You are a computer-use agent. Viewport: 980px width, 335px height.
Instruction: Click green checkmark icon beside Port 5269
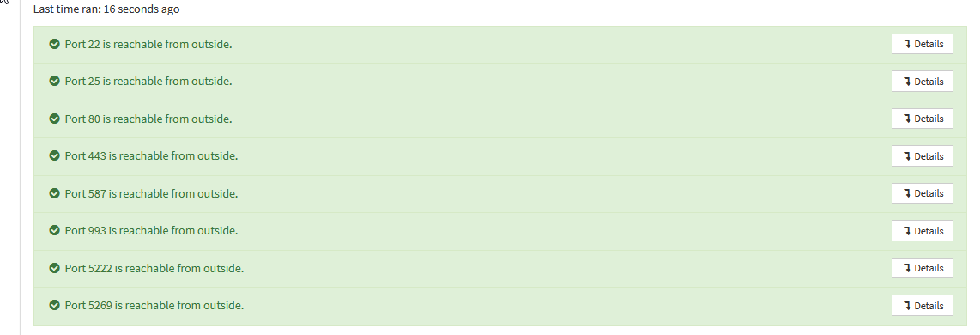click(54, 305)
